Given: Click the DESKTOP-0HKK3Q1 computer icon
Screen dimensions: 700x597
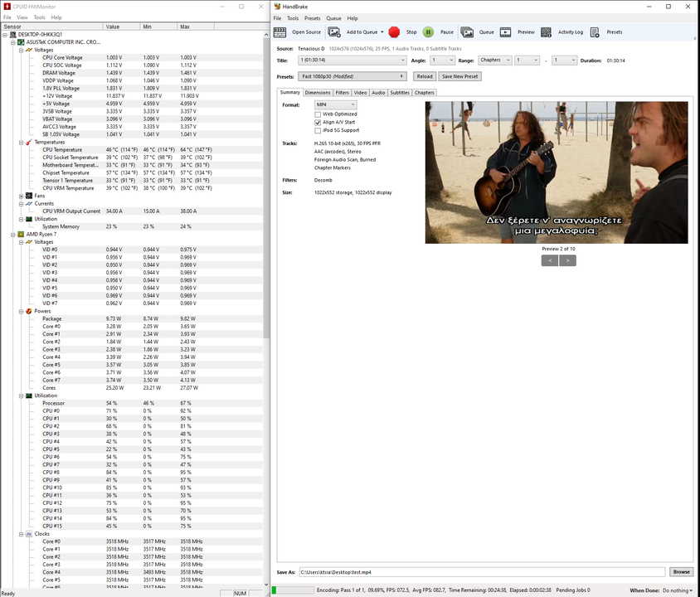Looking at the screenshot, I should 13,34.
